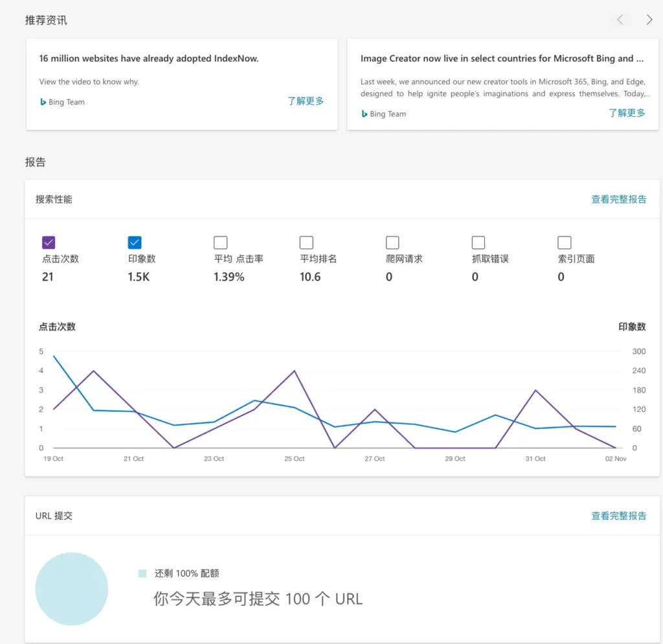
Task: Uncheck the 印象数 checkbox
Action: (135, 242)
